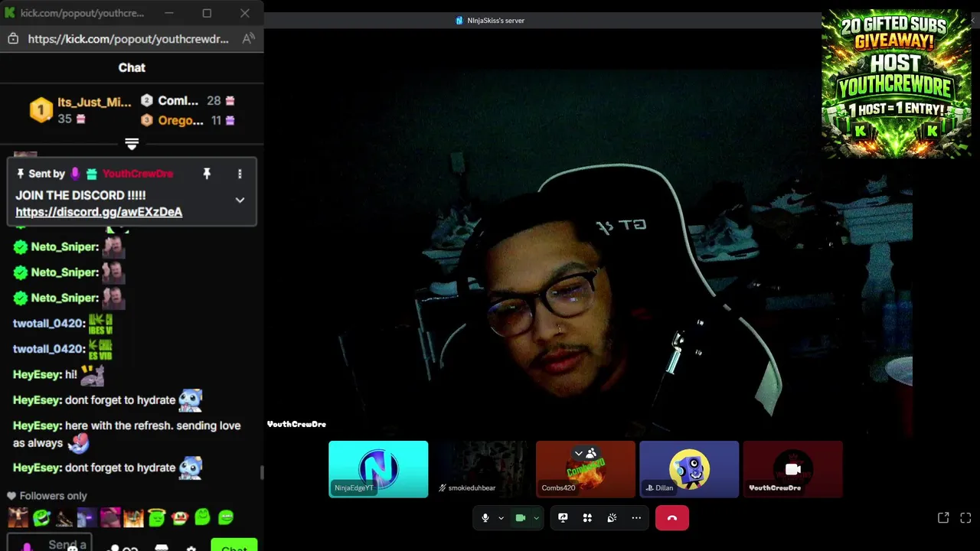Click the chat scrollbar thumb
Image resolution: width=980 pixels, height=551 pixels.
(x=262, y=473)
